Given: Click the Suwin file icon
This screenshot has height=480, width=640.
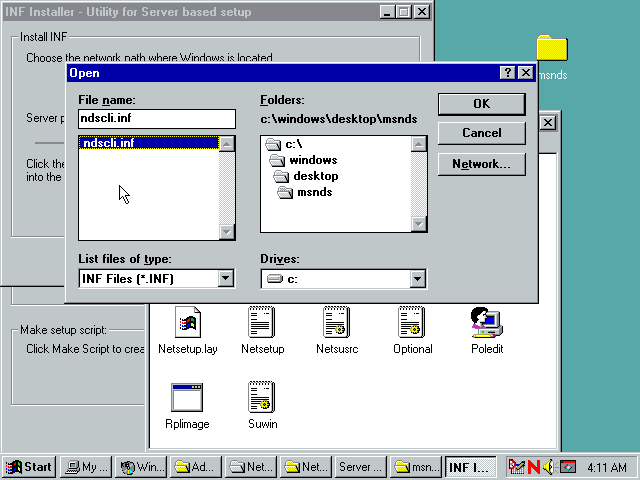Looking at the screenshot, I should (262, 397).
